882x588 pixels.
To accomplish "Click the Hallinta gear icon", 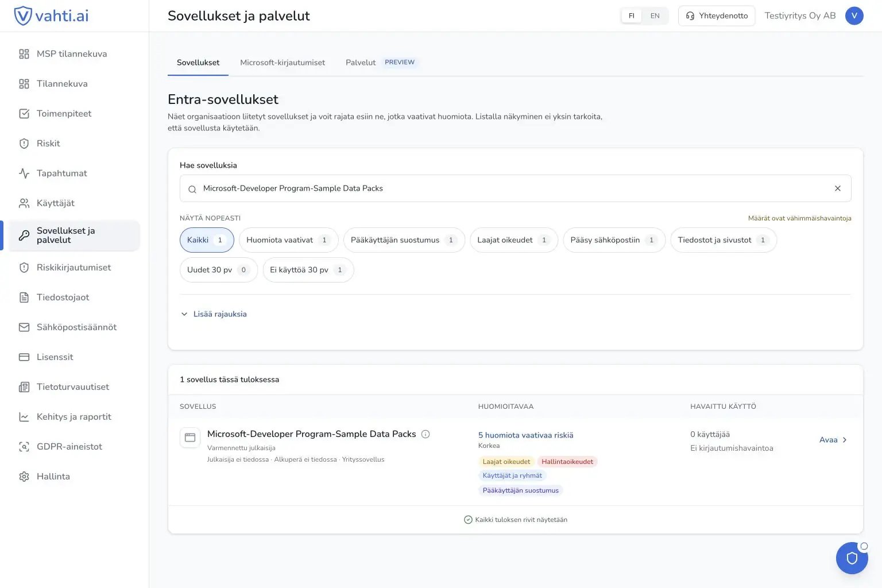I will tap(24, 477).
